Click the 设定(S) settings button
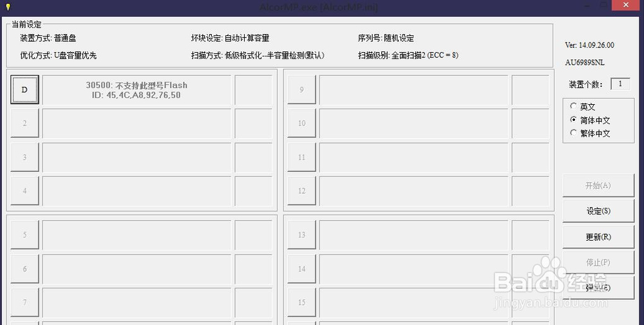 [x=598, y=211]
